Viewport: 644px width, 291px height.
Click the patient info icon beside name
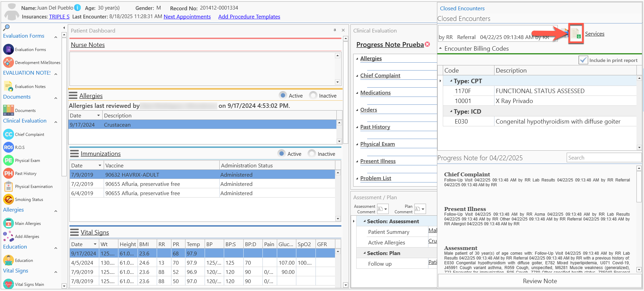point(78,8)
